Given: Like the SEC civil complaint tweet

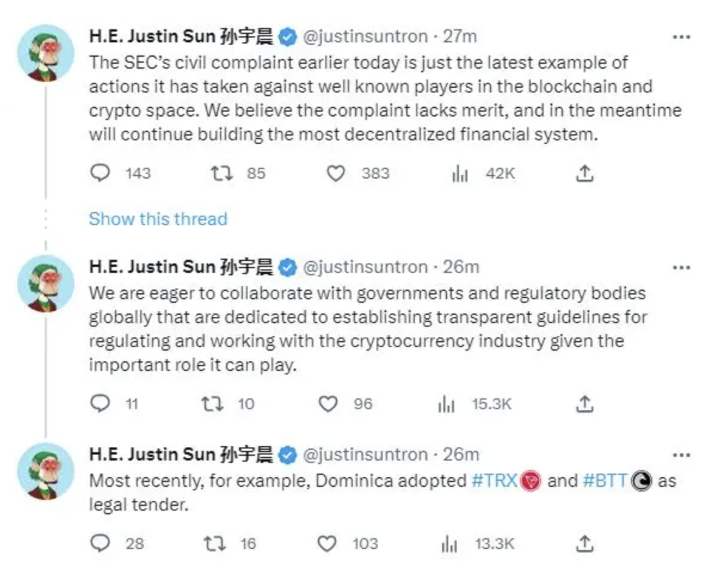Looking at the screenshot, I should click(x=336, y=174).
